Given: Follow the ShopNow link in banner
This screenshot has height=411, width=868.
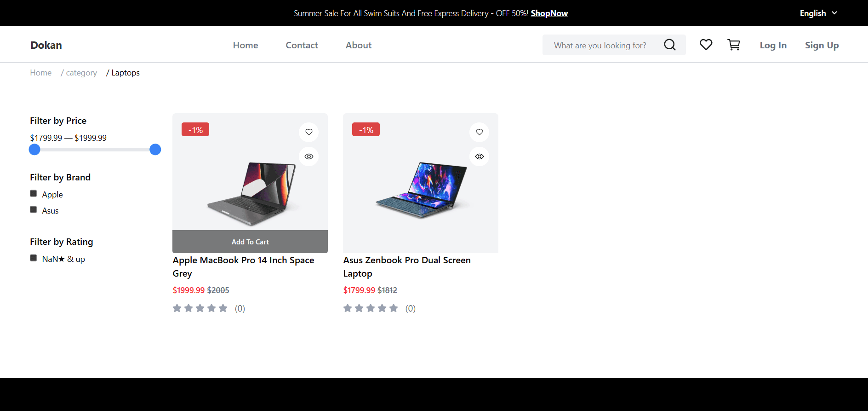Looking at the screenshot, I should point(549,13).
